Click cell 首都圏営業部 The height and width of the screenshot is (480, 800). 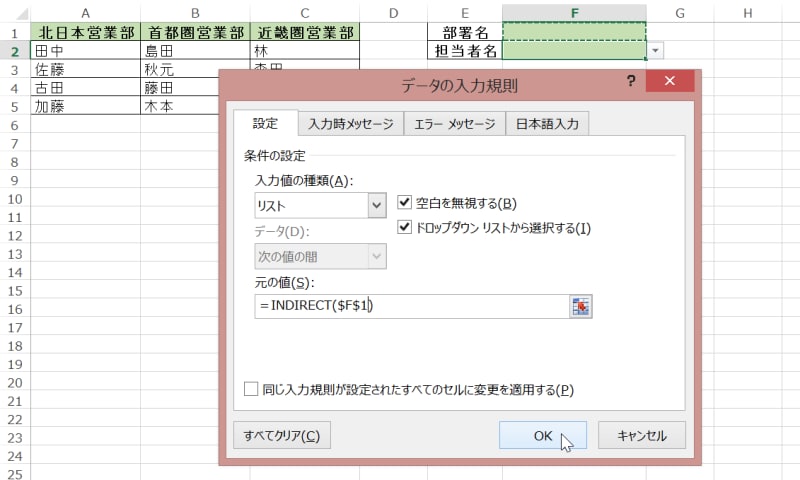tap(195, 33)
